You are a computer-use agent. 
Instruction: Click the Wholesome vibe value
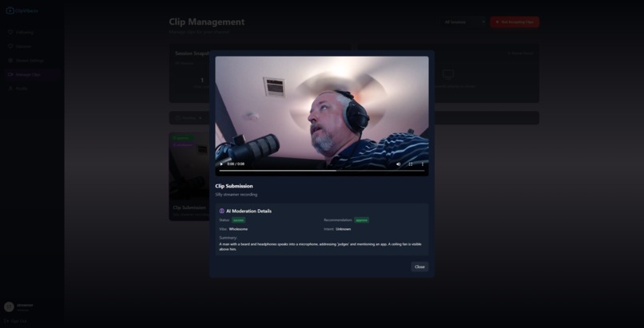pyautogui.click(x=238, y=229)
